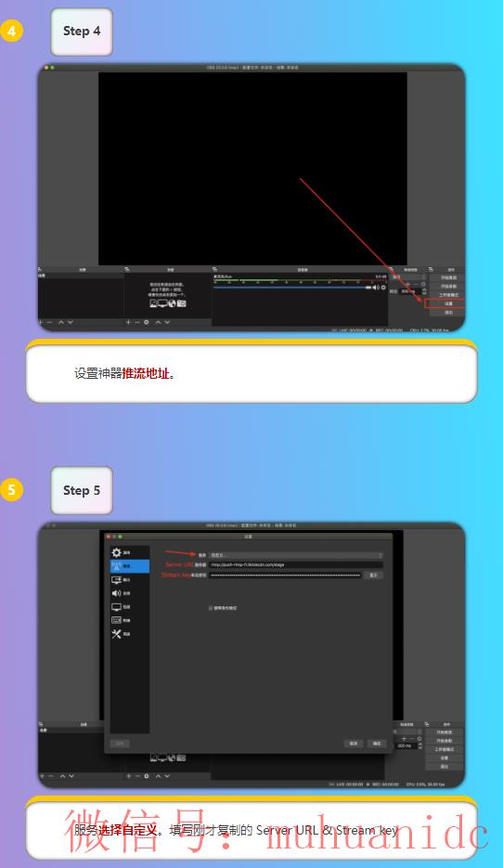Click the Step 5 label badge
503x868 pixels.
[x=82, y=490]
